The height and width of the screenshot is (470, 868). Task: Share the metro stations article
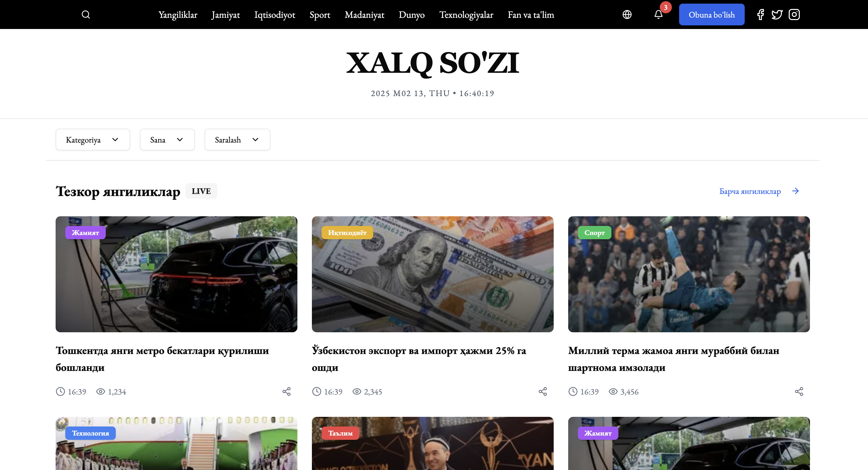[287, 391]
